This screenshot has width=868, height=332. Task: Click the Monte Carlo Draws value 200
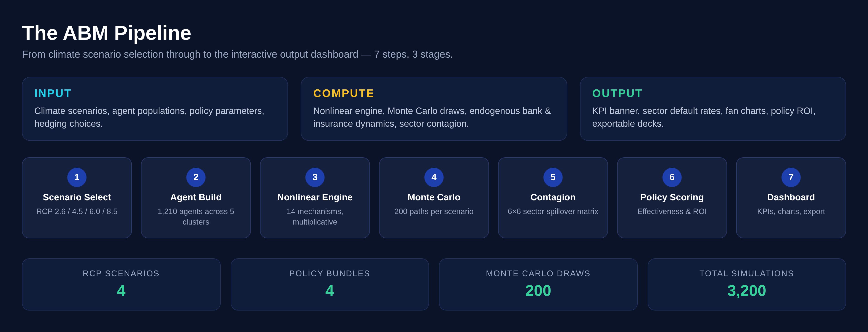pos(538,291)
